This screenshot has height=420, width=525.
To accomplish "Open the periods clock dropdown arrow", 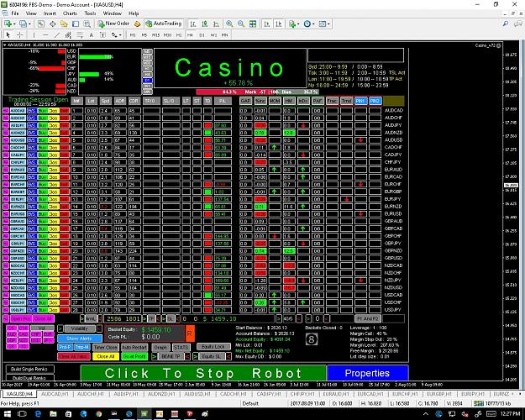I will coord(313,24).
